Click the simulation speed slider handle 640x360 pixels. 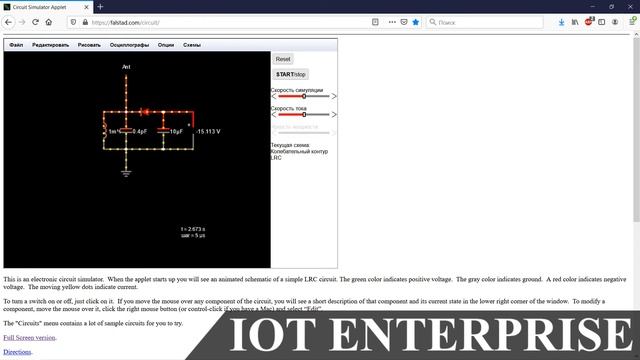[304, 96]
